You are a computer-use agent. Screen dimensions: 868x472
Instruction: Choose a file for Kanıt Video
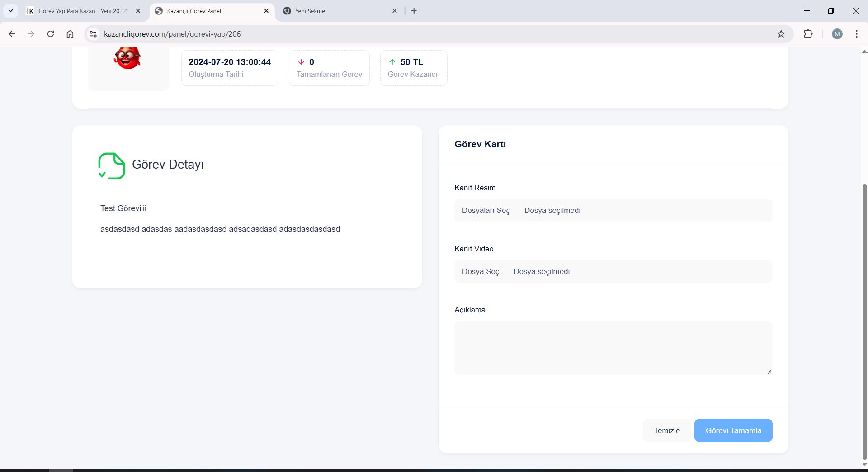[x=480, y=272]
